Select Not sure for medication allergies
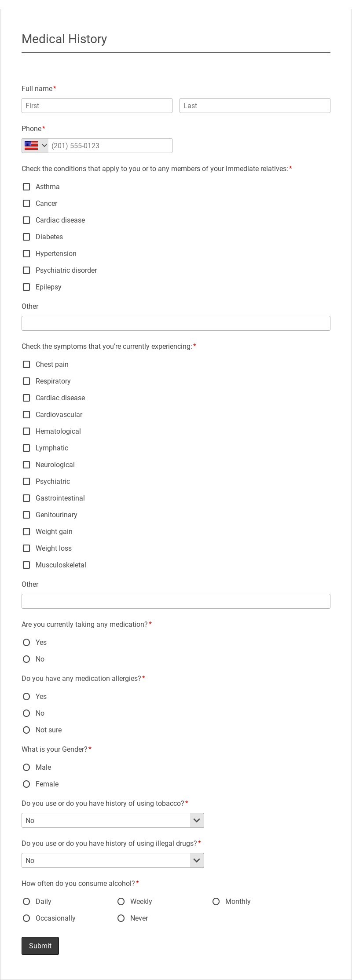352x980 pixels. tap(26, 730)
